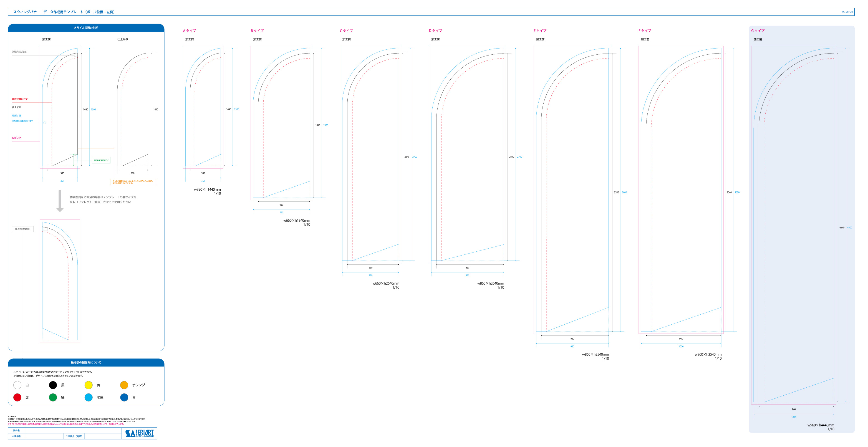This screenshot has height=447, width=868.
Task: Select the black (黒) color swatch
Action: (53, 385)
